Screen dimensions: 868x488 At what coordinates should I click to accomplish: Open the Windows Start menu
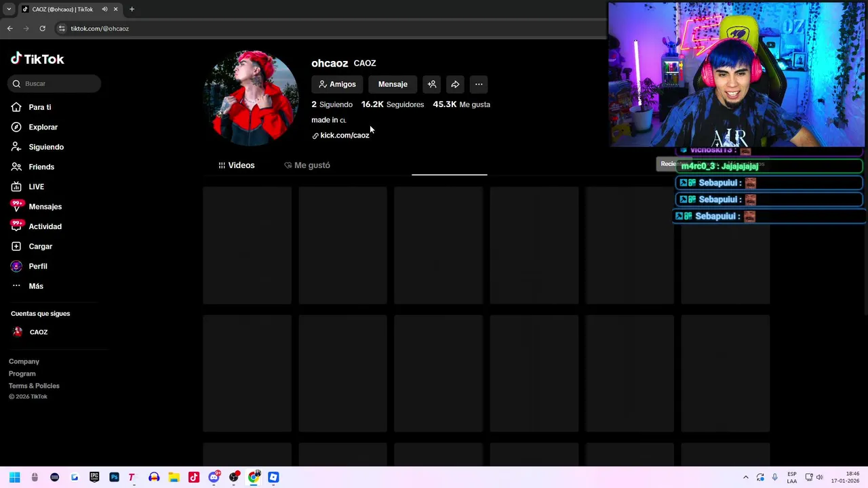14,477
